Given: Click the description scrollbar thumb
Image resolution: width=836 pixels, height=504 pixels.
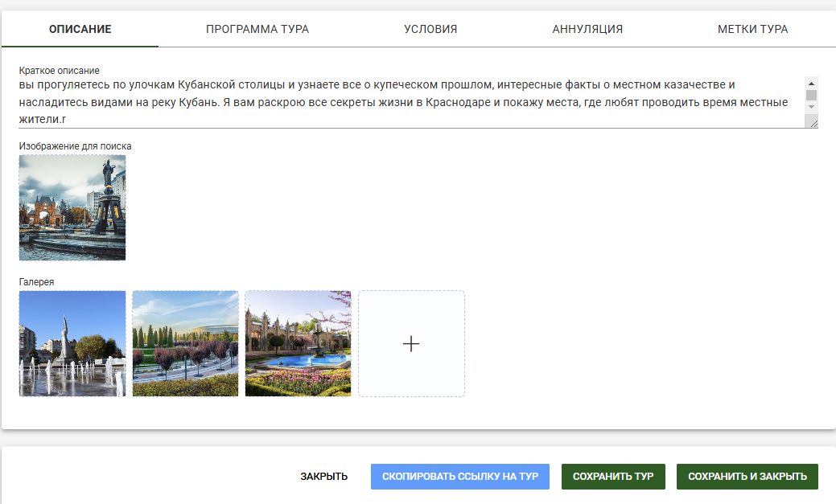Looking at the screenshot, I should pos(812,95).
